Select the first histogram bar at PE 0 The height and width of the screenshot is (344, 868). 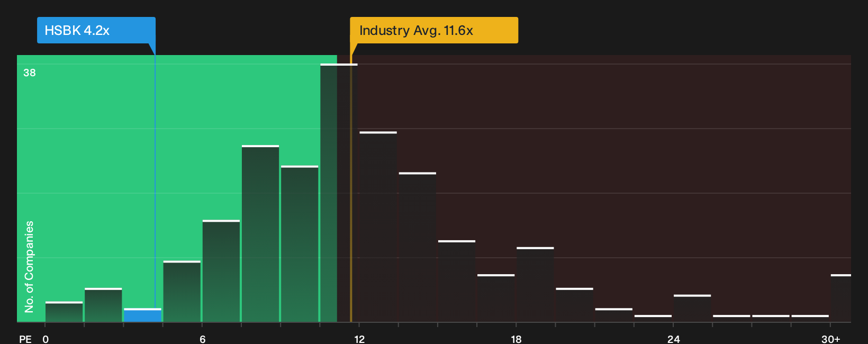tap(64, 312)
